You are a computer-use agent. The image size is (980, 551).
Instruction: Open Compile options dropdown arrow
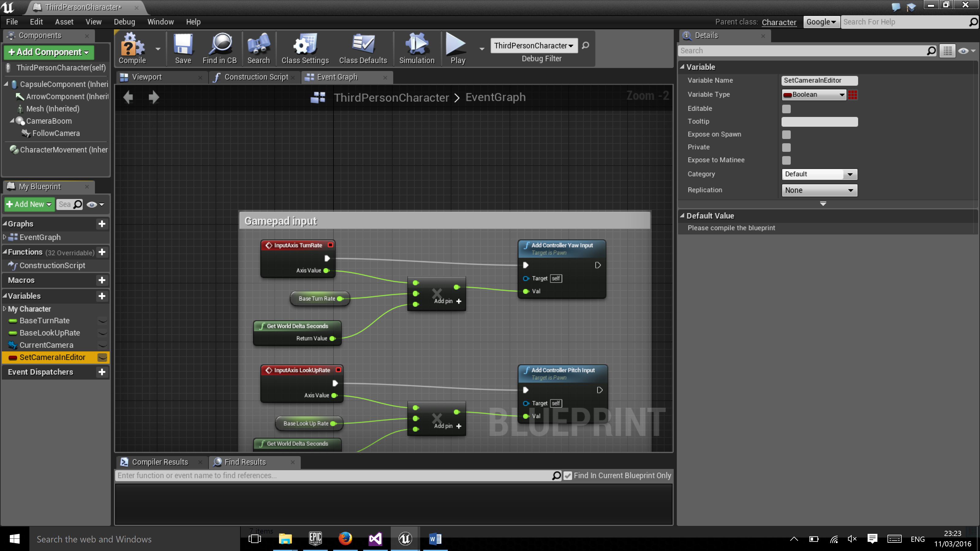coord(157,49)
